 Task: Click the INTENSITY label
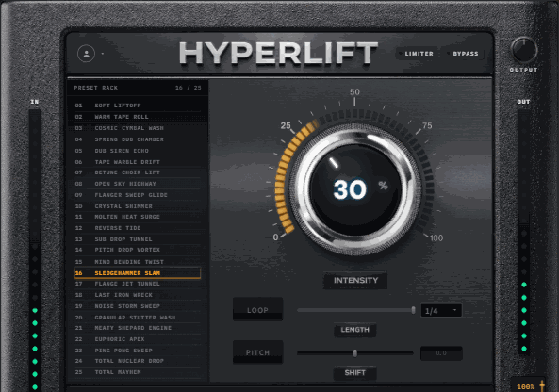click(355, 281)
